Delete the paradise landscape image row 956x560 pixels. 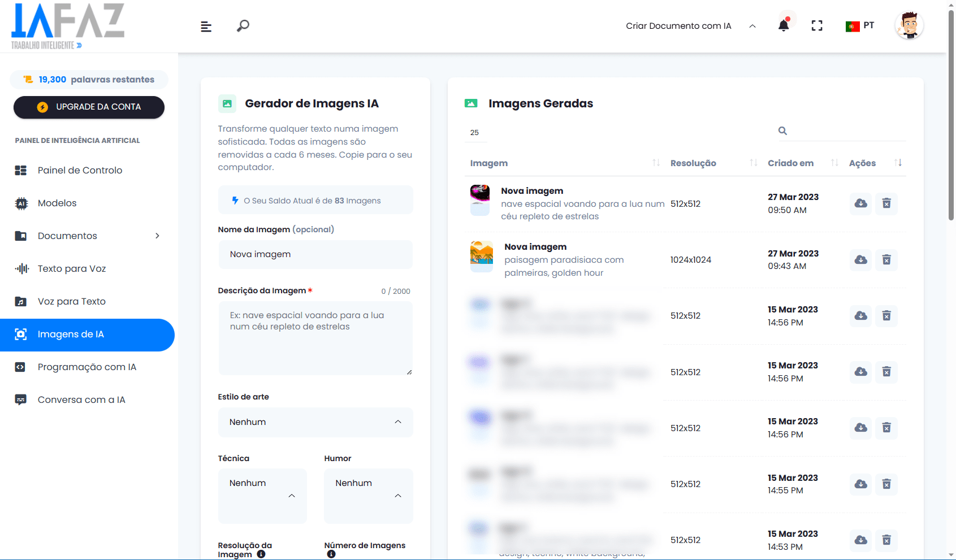pos(886,260)
